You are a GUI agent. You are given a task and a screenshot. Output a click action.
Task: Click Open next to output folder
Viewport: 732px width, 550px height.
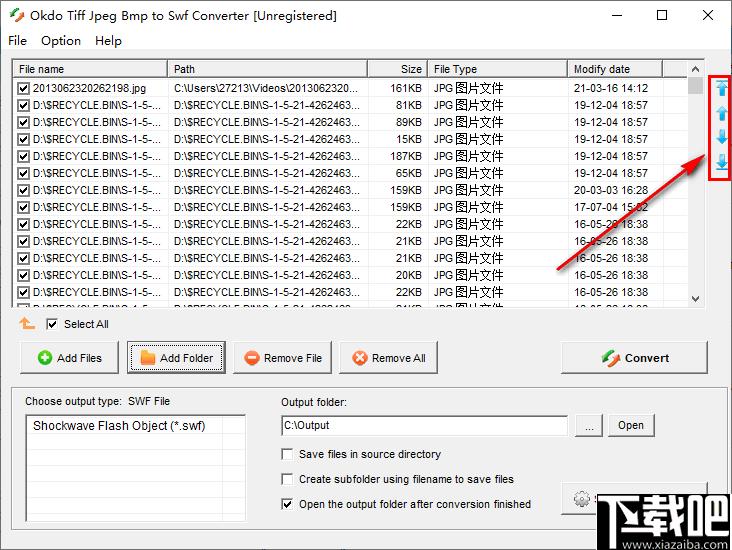tap(631, 425)
